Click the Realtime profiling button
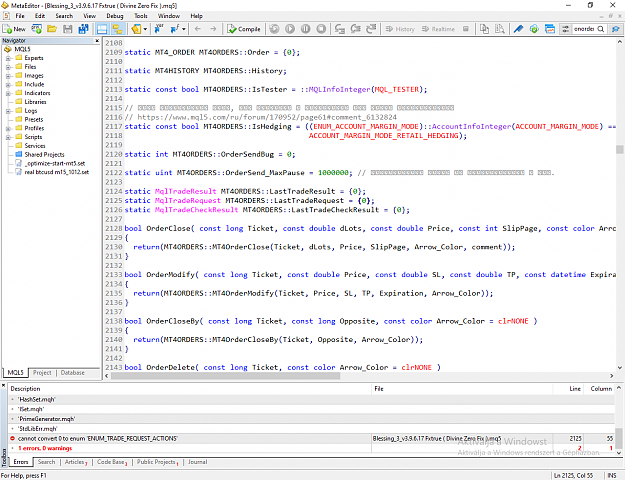This screenshot has height=480, width=625. [438, 29]
